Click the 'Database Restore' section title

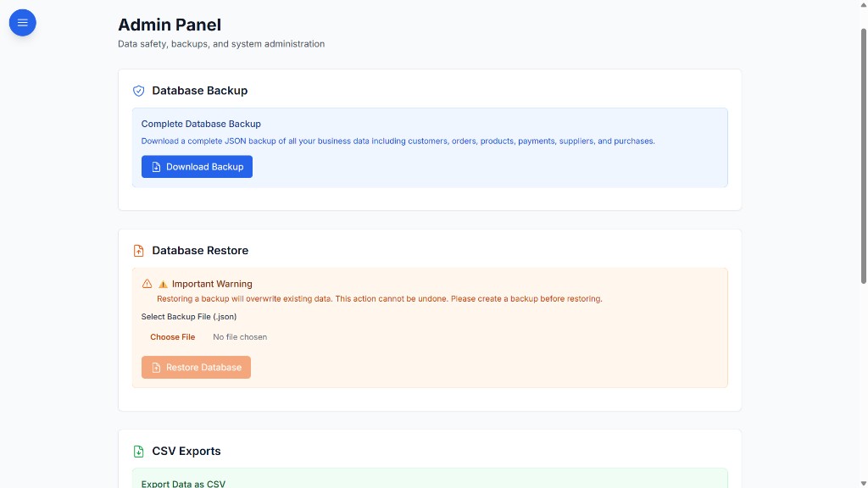200,251
